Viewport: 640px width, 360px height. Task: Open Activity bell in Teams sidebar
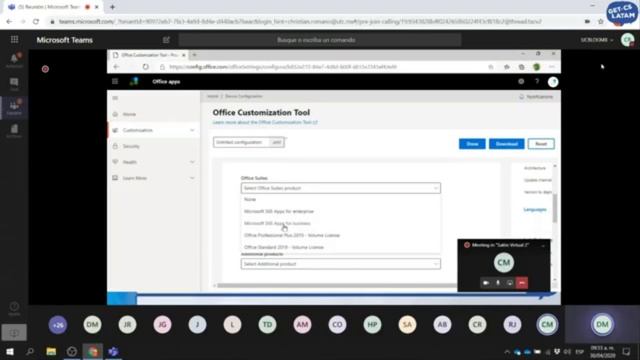[x=14, y=60]
